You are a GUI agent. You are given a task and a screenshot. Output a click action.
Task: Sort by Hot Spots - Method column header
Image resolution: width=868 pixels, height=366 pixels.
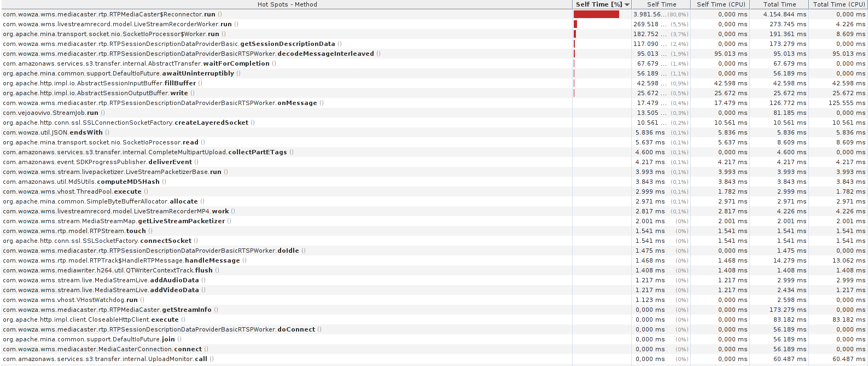click(x=287, y=4)
